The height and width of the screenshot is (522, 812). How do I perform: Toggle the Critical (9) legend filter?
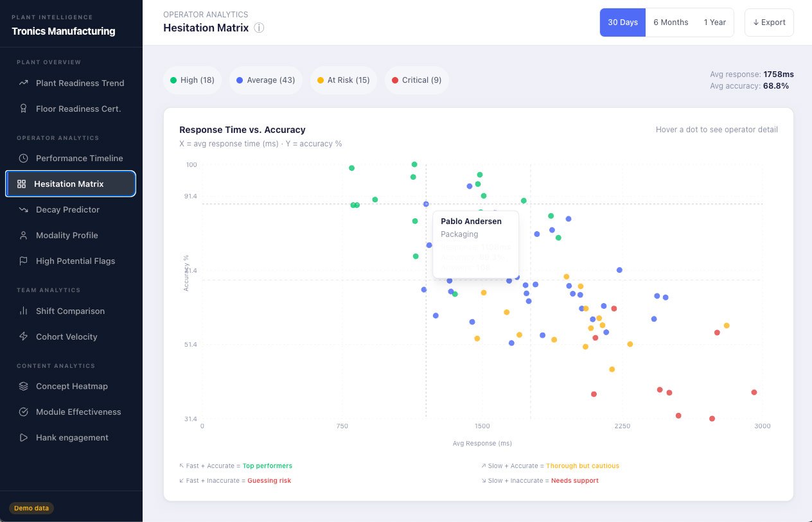point(416,80)
